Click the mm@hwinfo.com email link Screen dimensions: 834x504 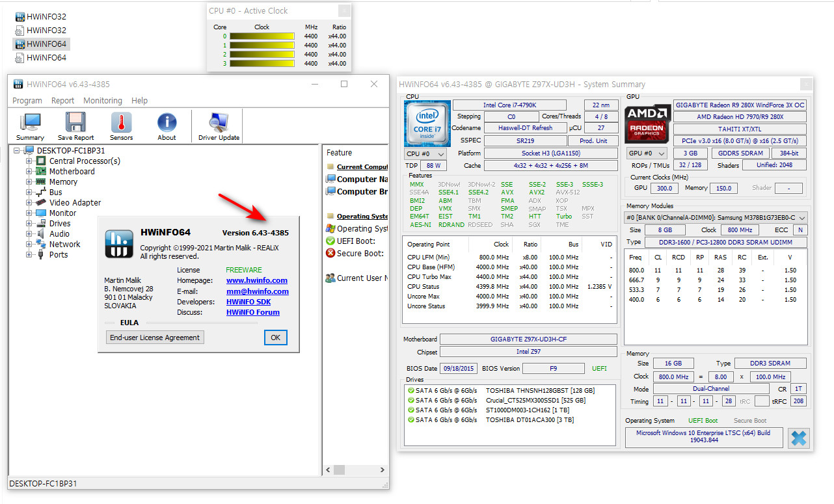pyautogui.click(x=258, y=291)
